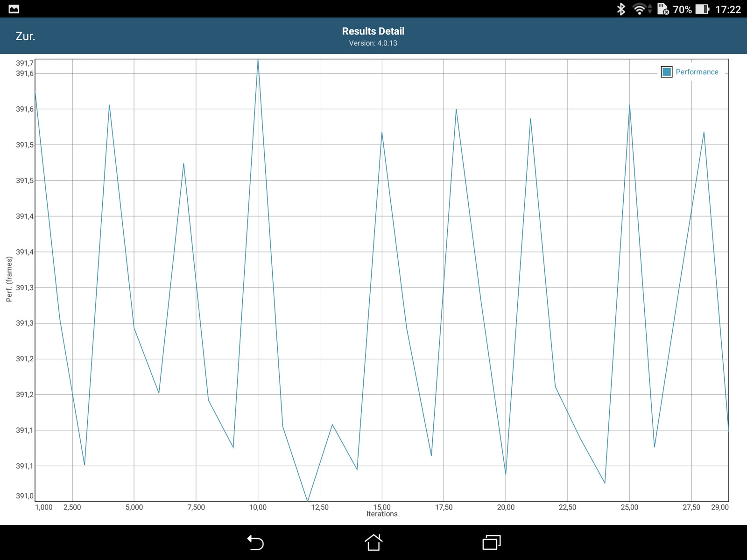Click the Results Detail title
Screen dimensions: 747x560
point(373,31)
